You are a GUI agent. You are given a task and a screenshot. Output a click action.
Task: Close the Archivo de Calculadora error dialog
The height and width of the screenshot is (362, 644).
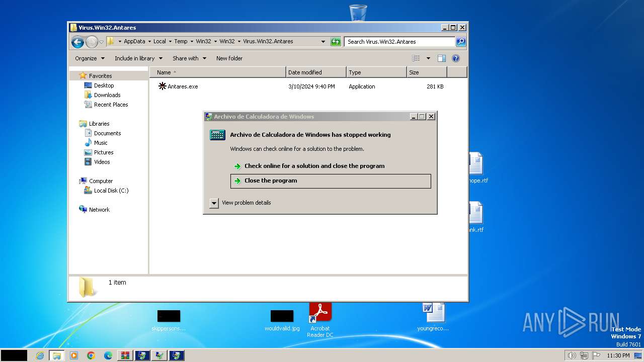[431, 116]
